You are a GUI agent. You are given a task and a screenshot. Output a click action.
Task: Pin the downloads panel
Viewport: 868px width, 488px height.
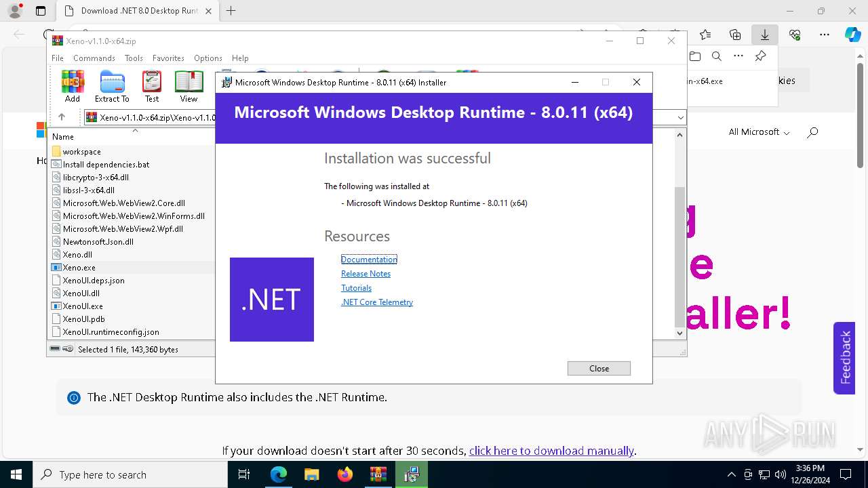coord(760,56)
